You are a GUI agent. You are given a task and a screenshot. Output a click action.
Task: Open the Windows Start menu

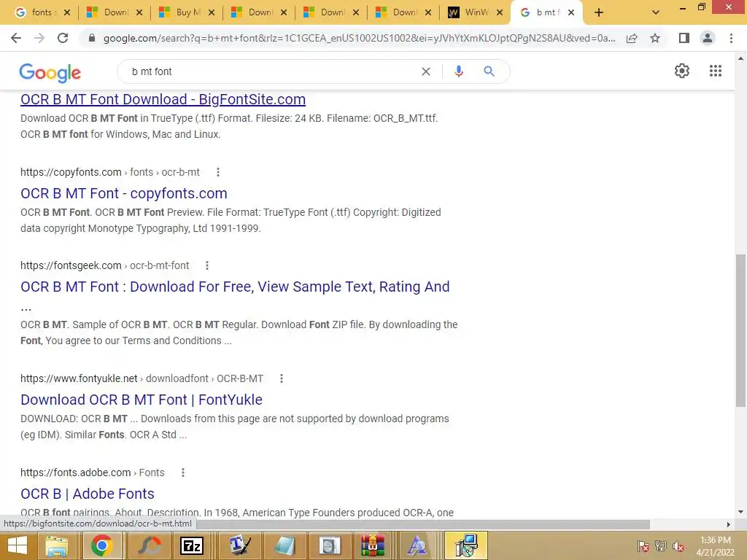(x=17, y=545)
